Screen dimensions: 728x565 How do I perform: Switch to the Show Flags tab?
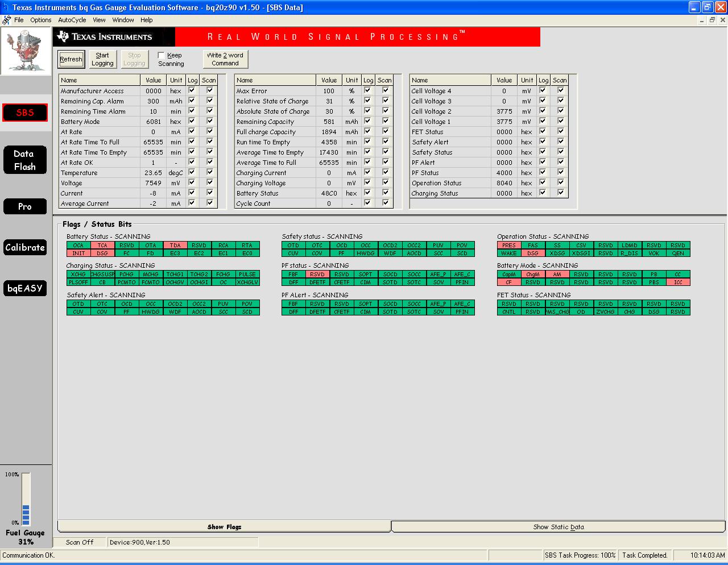click(224, 527)
